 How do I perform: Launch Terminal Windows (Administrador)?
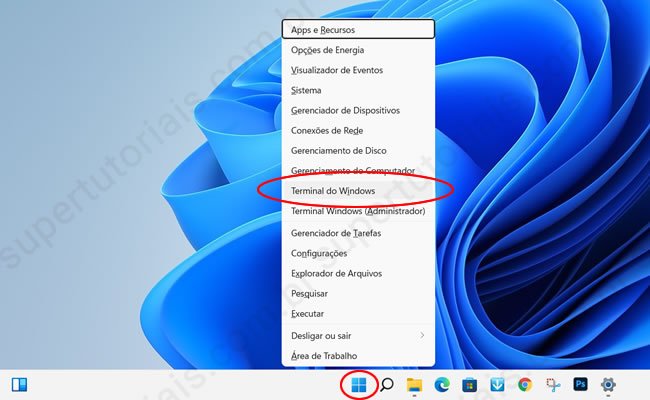pyautogui.click(x=358, y=211)
